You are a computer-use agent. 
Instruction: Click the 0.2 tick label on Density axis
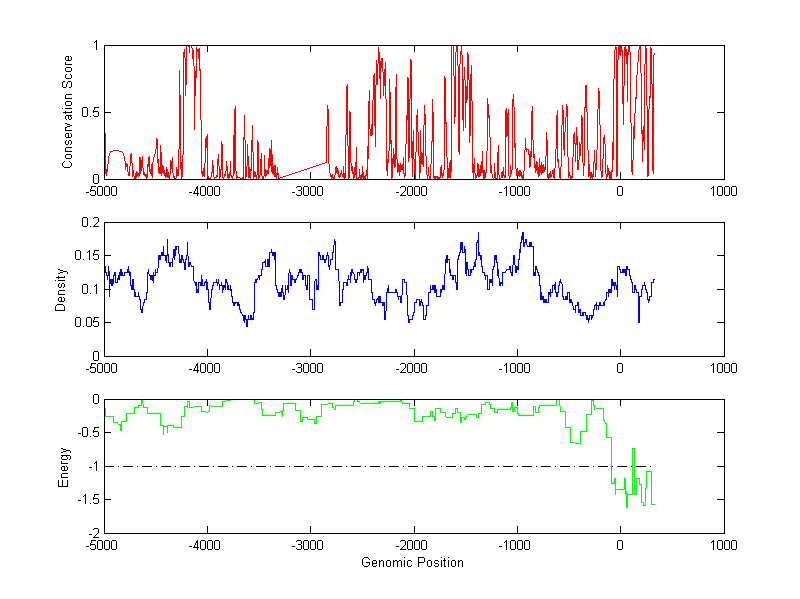coord(89,222)
